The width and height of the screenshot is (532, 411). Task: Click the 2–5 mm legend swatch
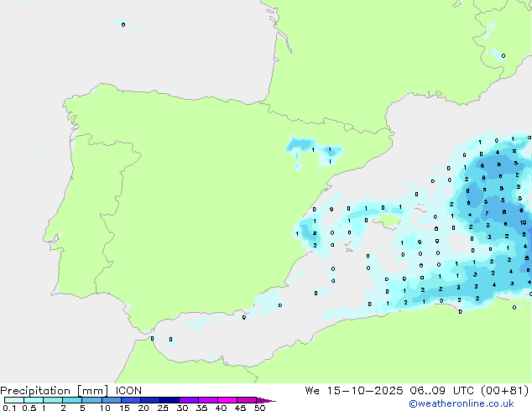click(72, 400)
